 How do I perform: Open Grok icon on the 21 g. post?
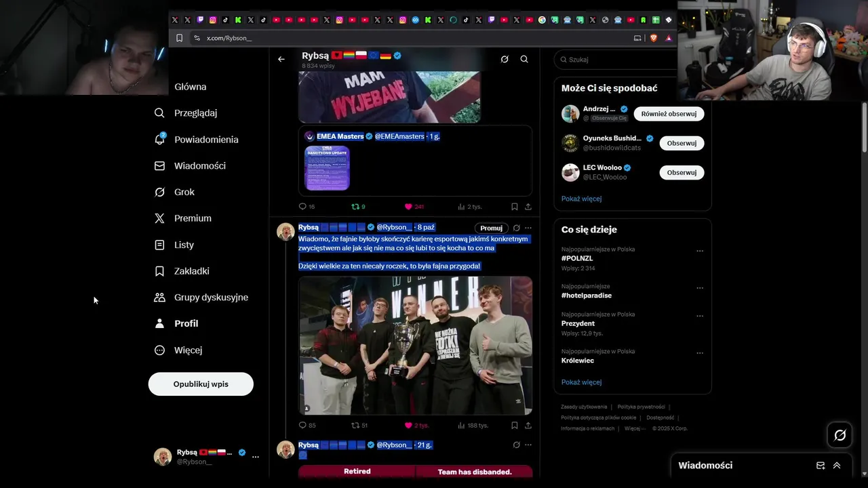[516, 445]
